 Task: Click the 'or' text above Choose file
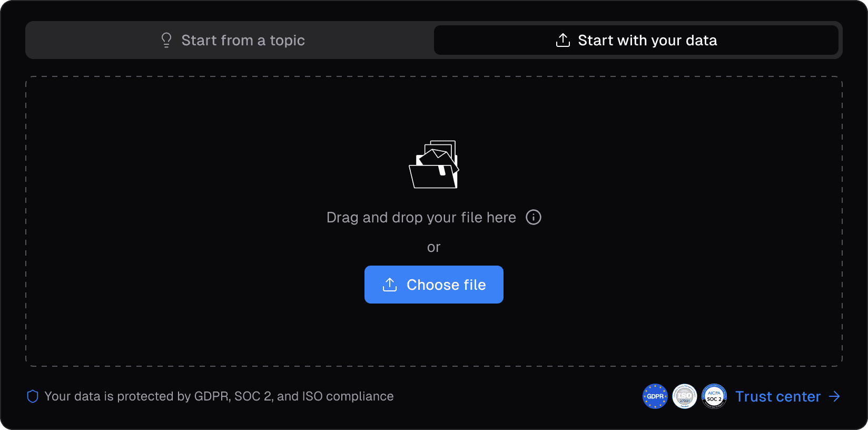coord(434,247)
